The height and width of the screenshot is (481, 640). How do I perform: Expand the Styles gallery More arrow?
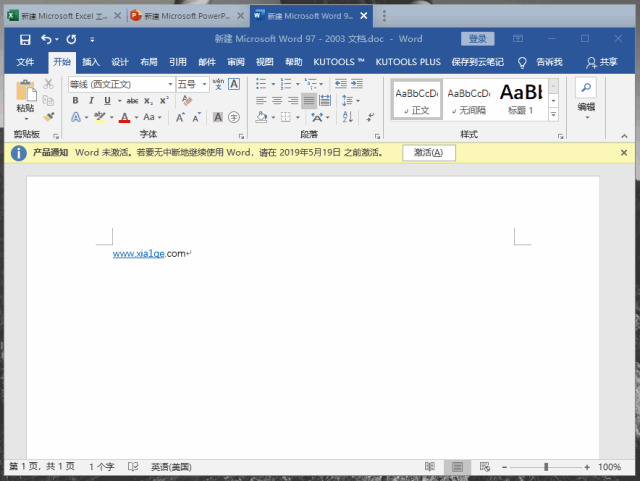553,115
